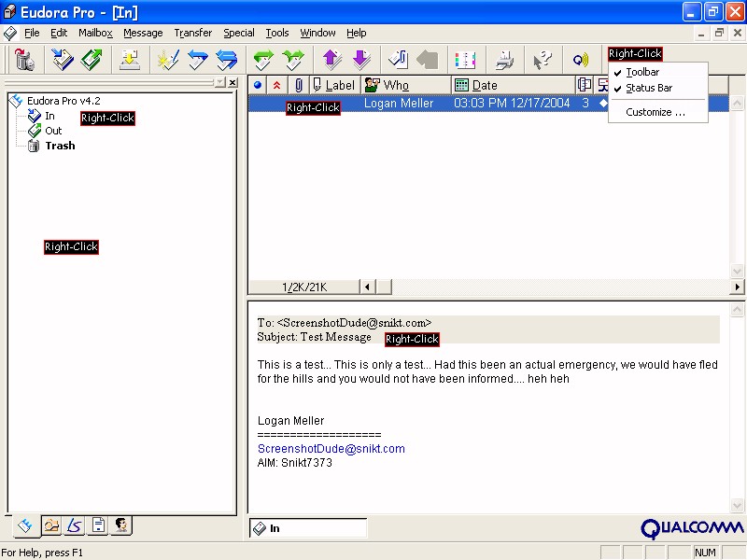
Task: Open the File menu
Action: tap(32, 33)
